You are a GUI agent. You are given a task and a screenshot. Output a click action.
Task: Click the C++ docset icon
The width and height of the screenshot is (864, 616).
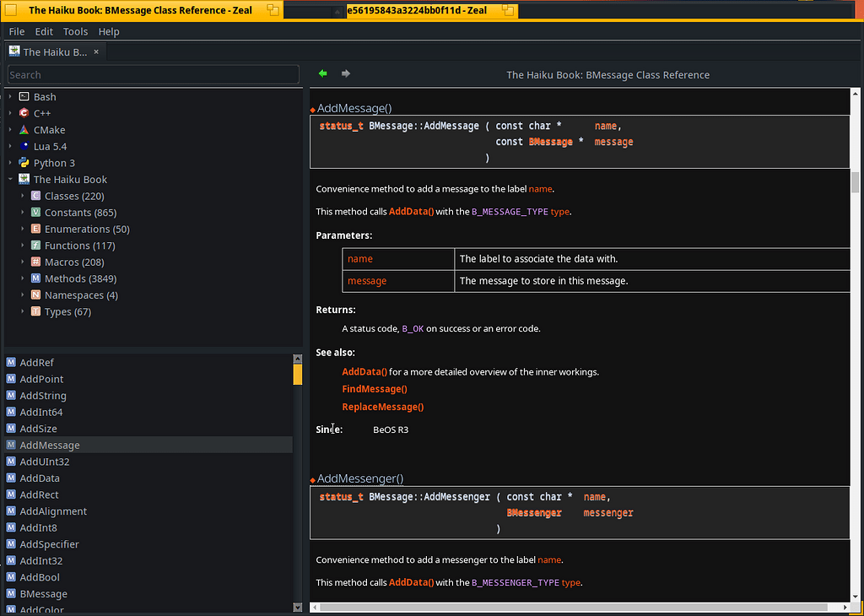coord(24,113)
